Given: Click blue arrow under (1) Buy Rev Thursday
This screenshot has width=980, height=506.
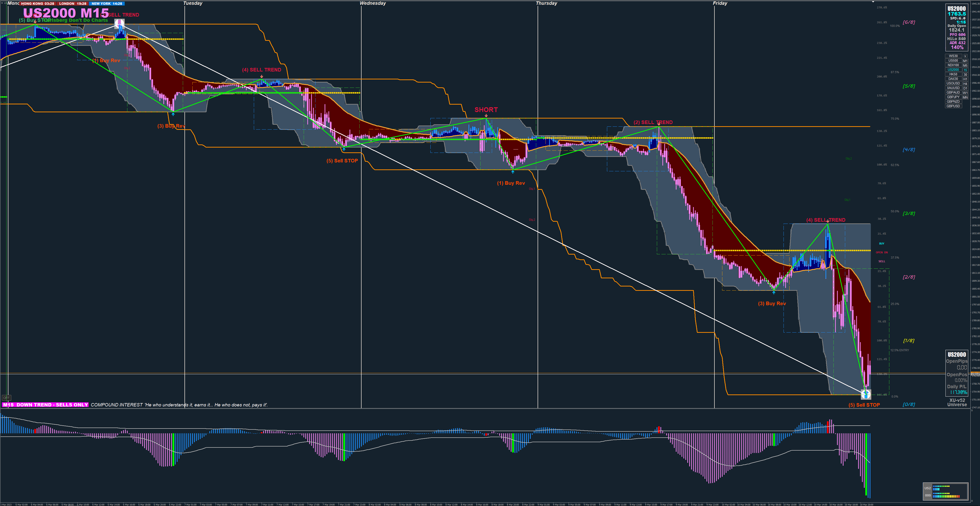Looking at the screenshot, I should (x=513, y=172).
